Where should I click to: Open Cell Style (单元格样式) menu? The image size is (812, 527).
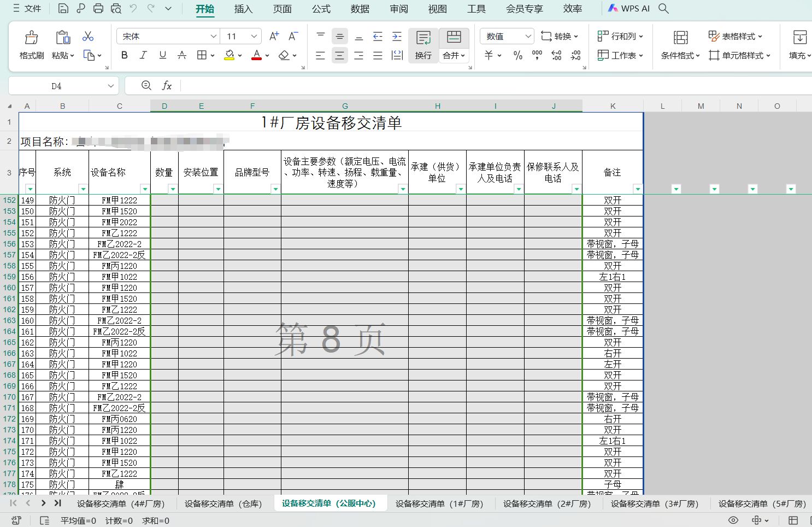pyautogui.click(x=739, y=55)
